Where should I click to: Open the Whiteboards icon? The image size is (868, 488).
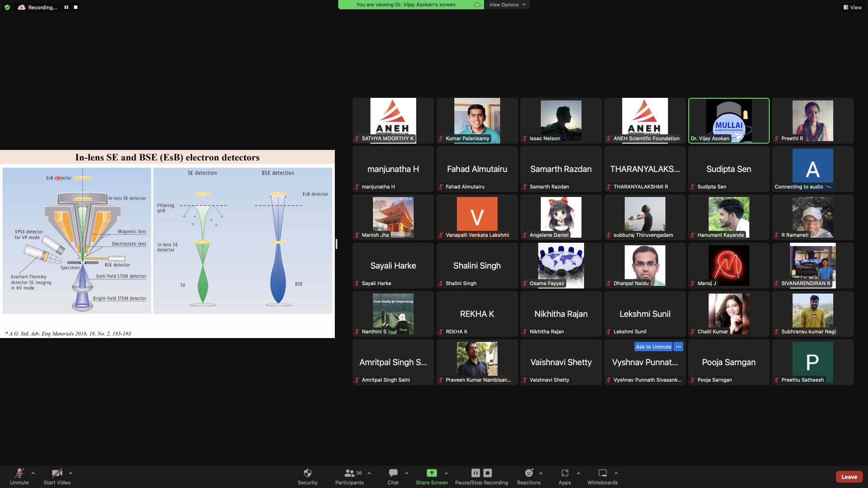602,473
